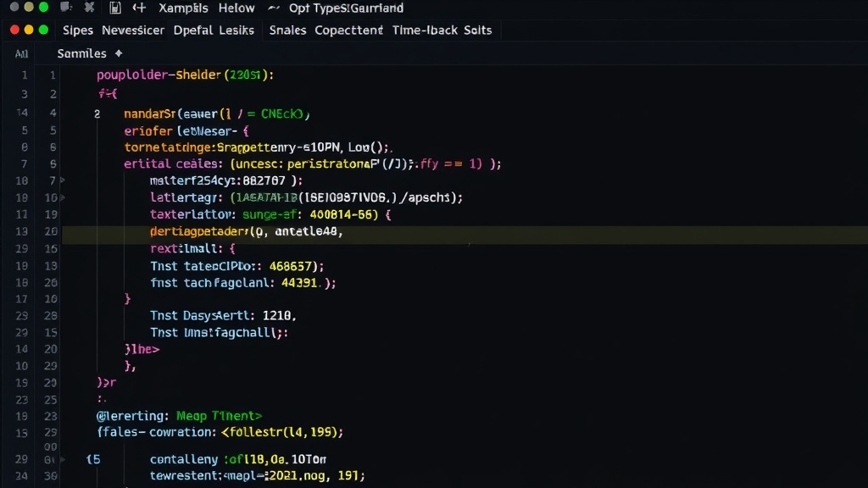Click the tewrestent: code line

coord(258,475)
